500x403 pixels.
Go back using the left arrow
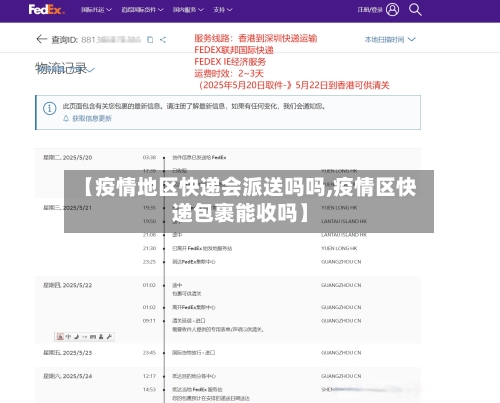tap(42, 39)
